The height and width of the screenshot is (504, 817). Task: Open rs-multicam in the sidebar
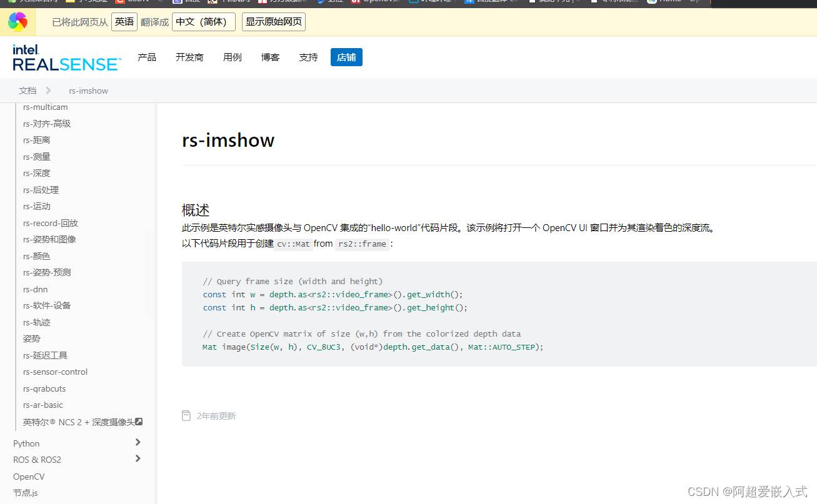click(46, 107)
